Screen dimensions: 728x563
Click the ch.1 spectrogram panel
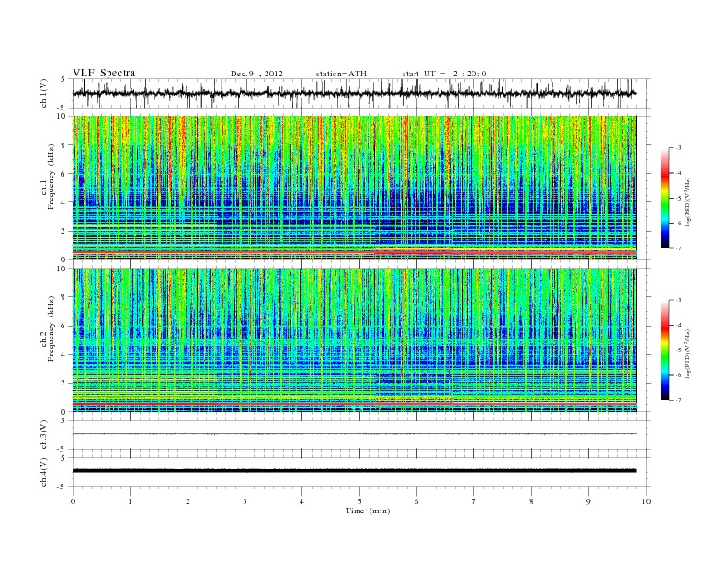354,188
